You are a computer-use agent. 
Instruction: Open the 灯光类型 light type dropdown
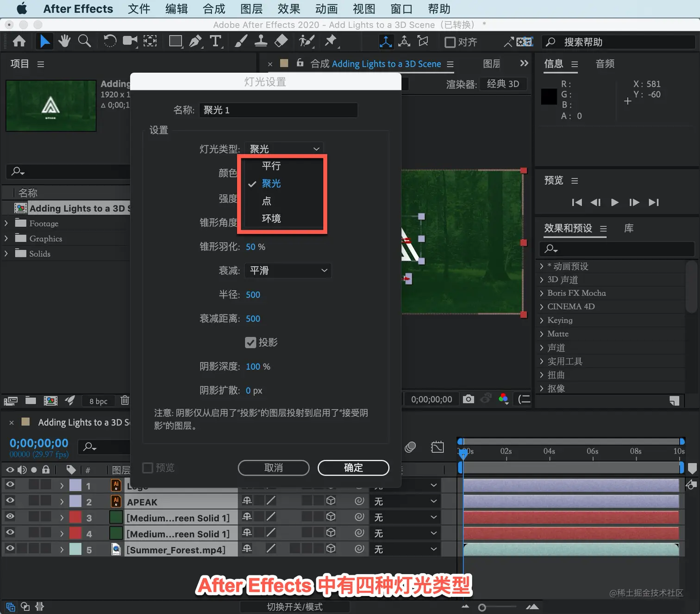[x=284, y=149]
